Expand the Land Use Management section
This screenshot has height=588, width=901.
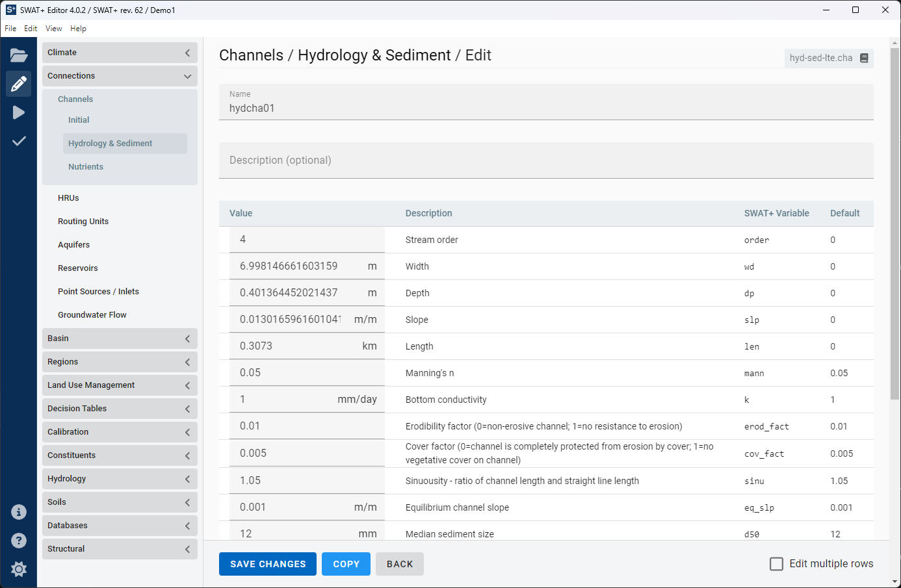(x=120, y=385)
